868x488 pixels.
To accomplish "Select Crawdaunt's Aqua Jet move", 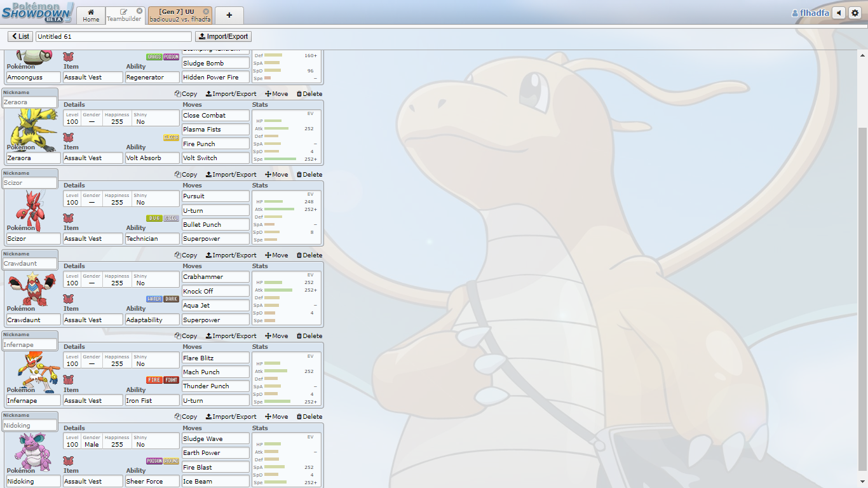I will [x=215, y=305].
